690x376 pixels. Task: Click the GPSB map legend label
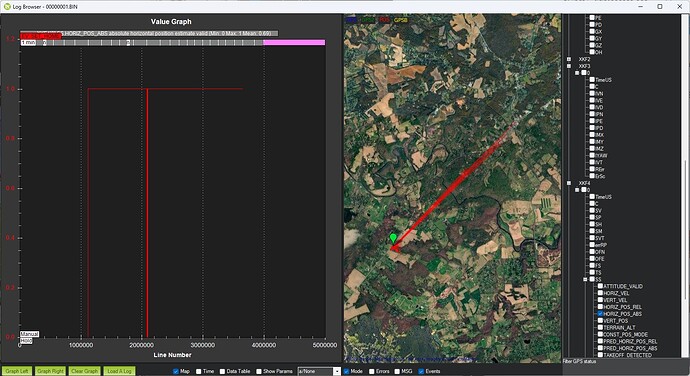click(x=400, y=20)
